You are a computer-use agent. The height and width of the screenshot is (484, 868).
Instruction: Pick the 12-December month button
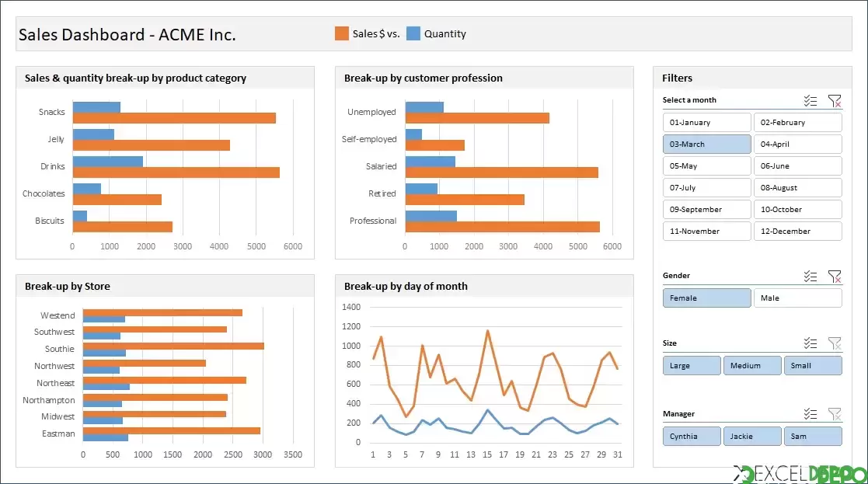798,232
